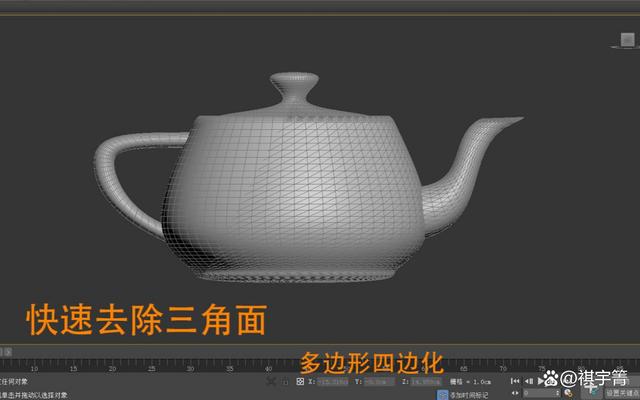Click frame 25 on the timeline

coord(151,369)
